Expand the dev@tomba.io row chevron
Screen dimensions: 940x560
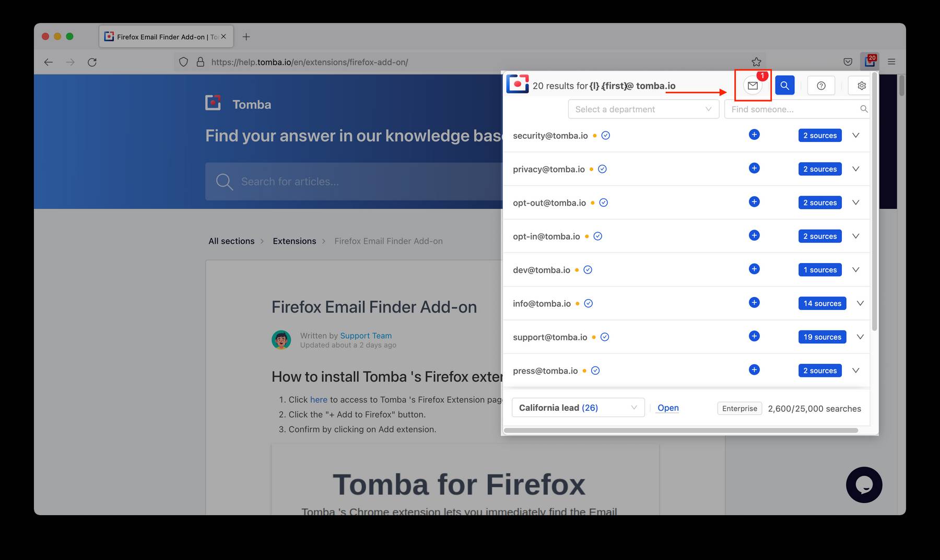click(855, 270)
